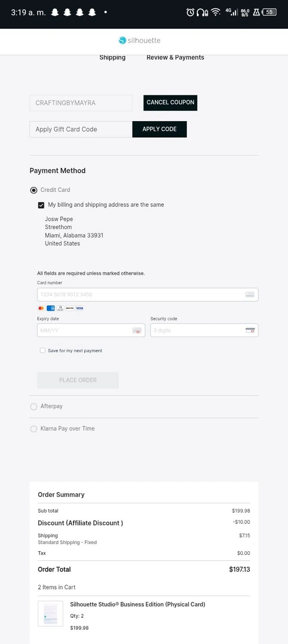The width and height of the screenshot is (288, 644).
Task: Click the Silhouette logo in header
Action: pos(139,41)
